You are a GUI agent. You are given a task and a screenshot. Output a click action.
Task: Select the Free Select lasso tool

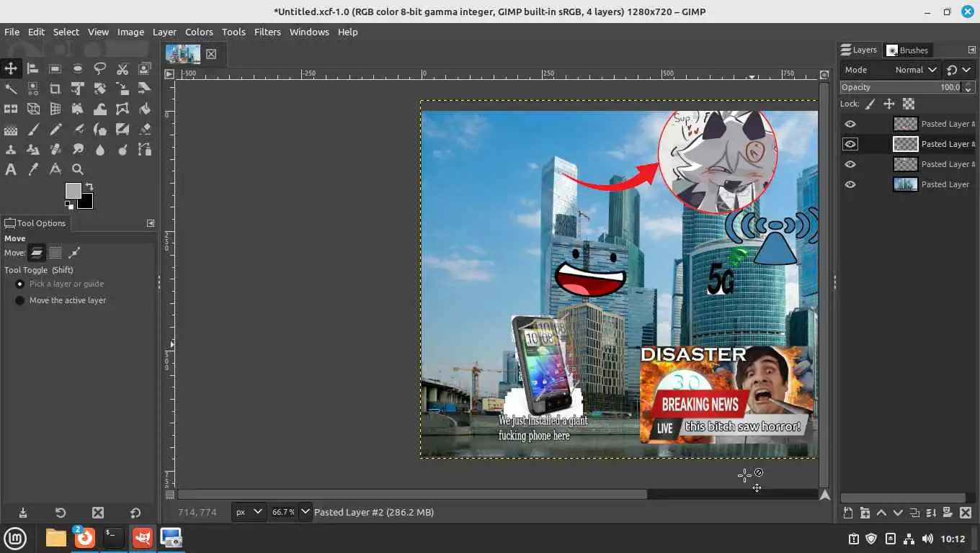pyautogui.click(x=99, y=68)
